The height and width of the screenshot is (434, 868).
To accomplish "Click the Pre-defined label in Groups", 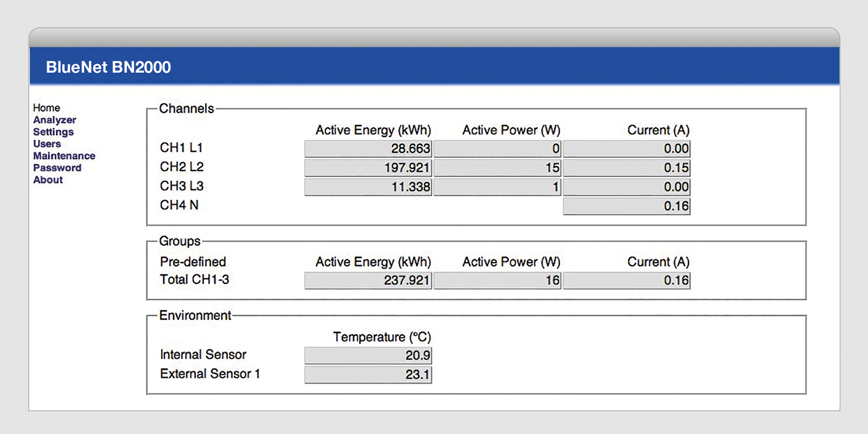I will (x=193, y=261).
